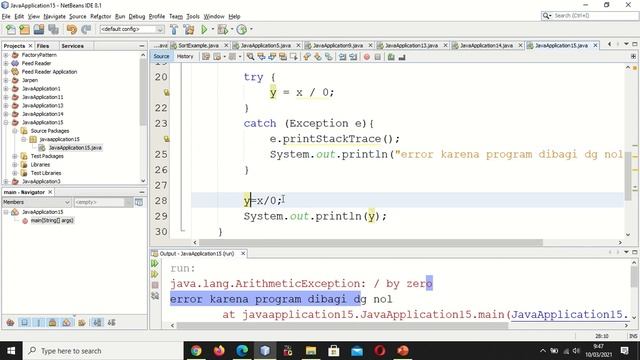Click the Stop icon in Output sidebar
Screen dimensions: 640x360
155,285
